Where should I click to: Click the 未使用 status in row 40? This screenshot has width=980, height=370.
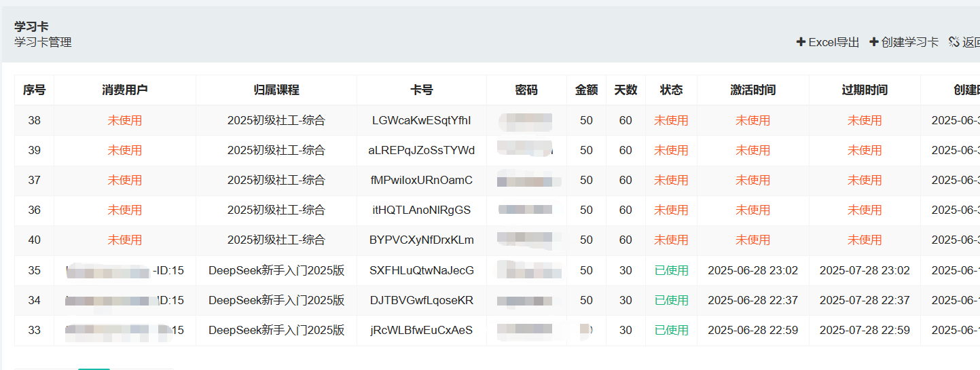point(671,240)
